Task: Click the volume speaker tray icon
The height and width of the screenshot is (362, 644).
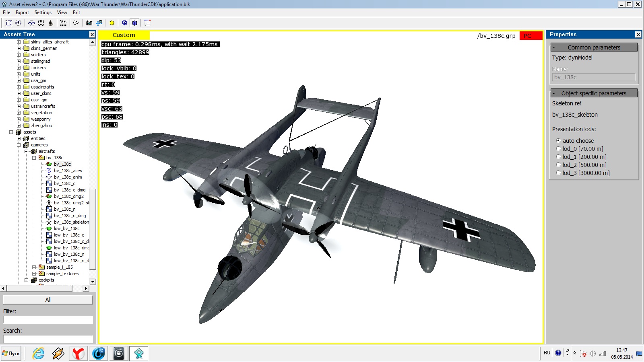Action: pos(592,354)
